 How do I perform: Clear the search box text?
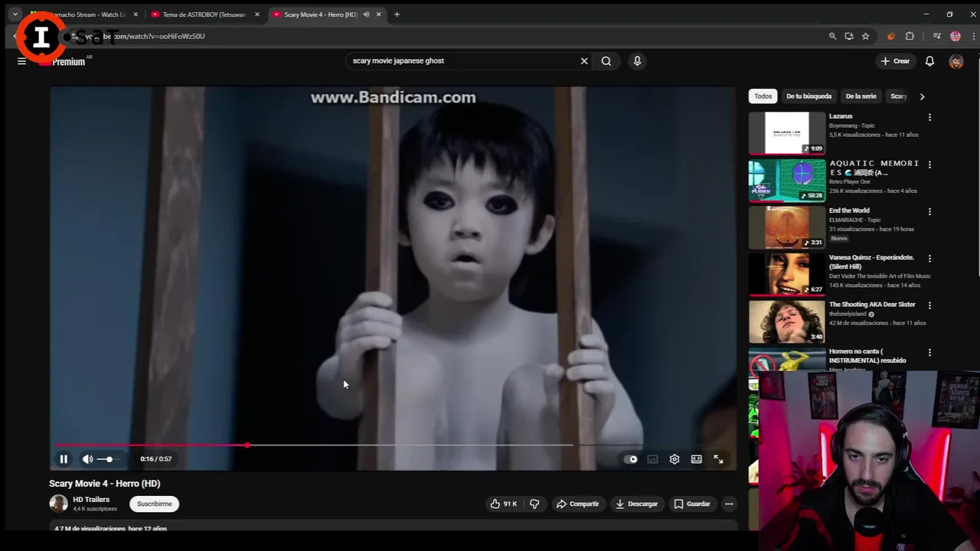pyautogui.click(x=584, y=61)
